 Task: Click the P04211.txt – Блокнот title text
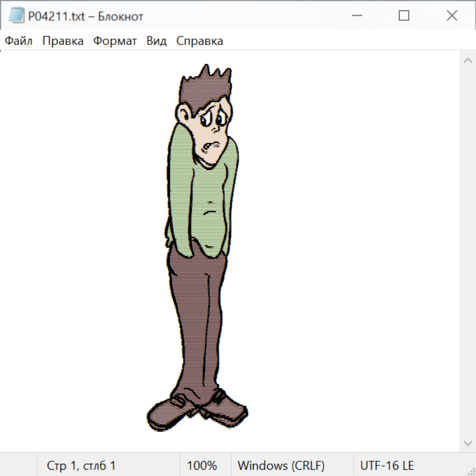(86, 16)
